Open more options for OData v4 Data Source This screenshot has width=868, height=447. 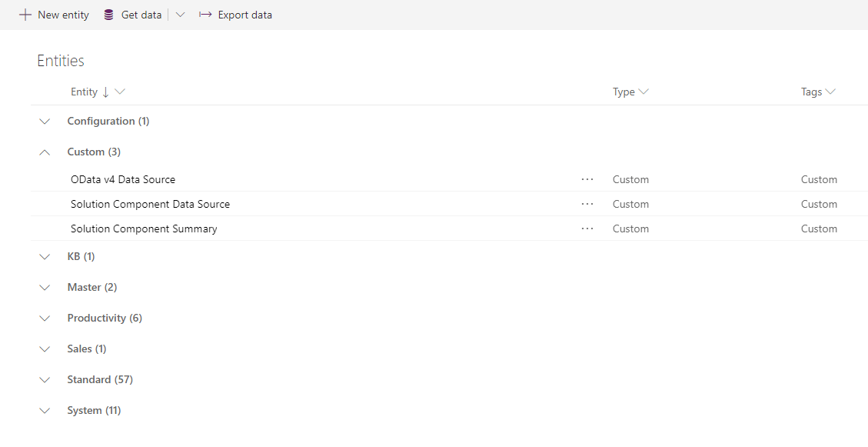coord(587,179)
